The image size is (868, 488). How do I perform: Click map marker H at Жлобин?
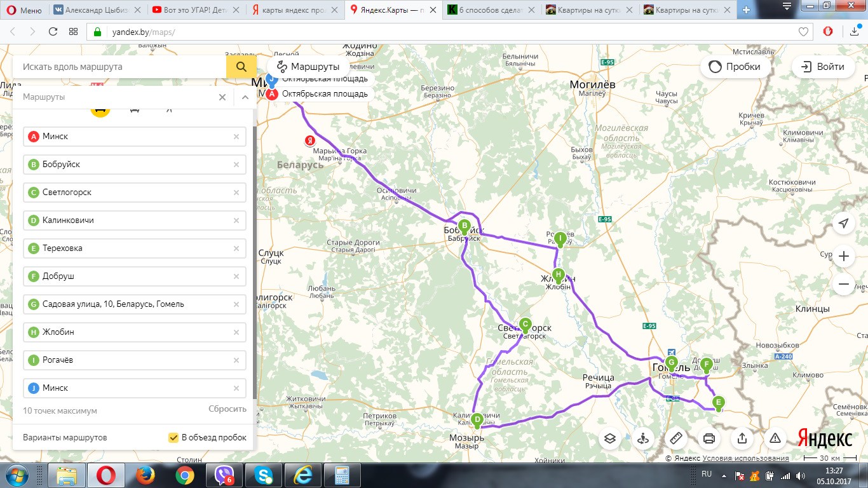(x=558, y=275)
